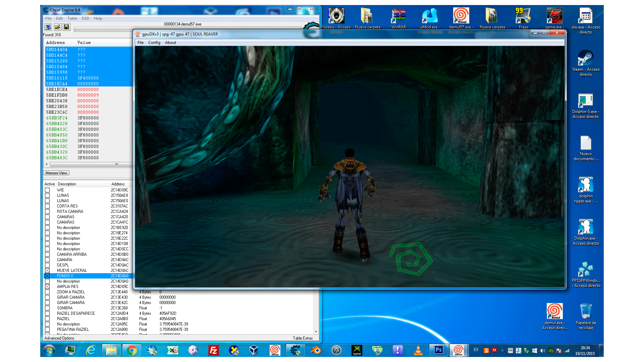Toggle the ROTA CAMARA entry checkbox
This screenshot has height=362, width=644.
click(47, 212)
